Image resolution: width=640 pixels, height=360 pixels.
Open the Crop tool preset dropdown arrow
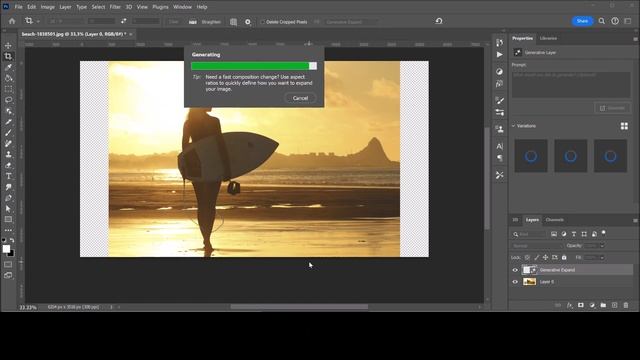click(x=38, y=21)
